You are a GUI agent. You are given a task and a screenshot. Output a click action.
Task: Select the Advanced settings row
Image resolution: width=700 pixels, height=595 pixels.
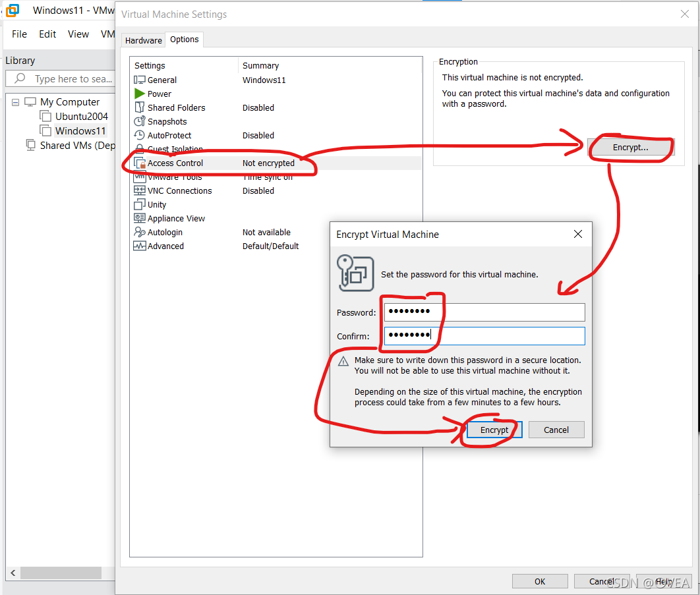[276, 246]
